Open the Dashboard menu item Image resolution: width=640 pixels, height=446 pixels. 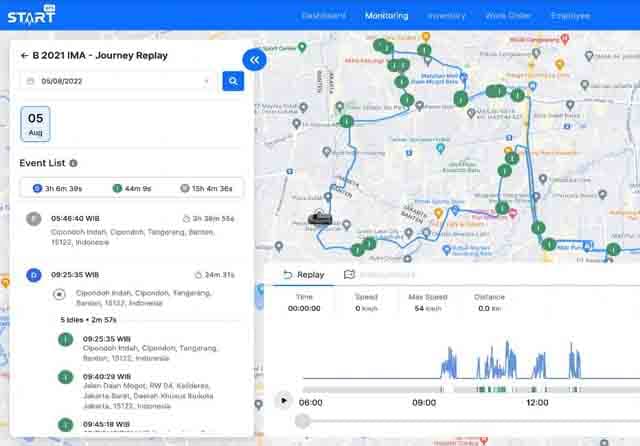(322, 16)
